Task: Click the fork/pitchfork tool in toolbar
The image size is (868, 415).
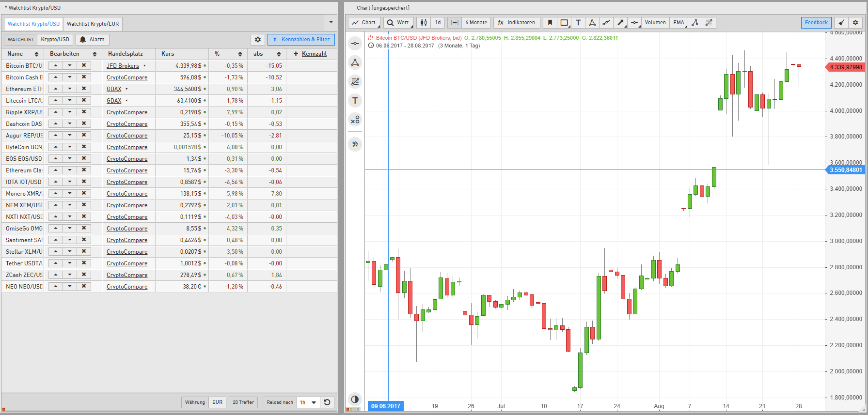Action: click(695, 23)
